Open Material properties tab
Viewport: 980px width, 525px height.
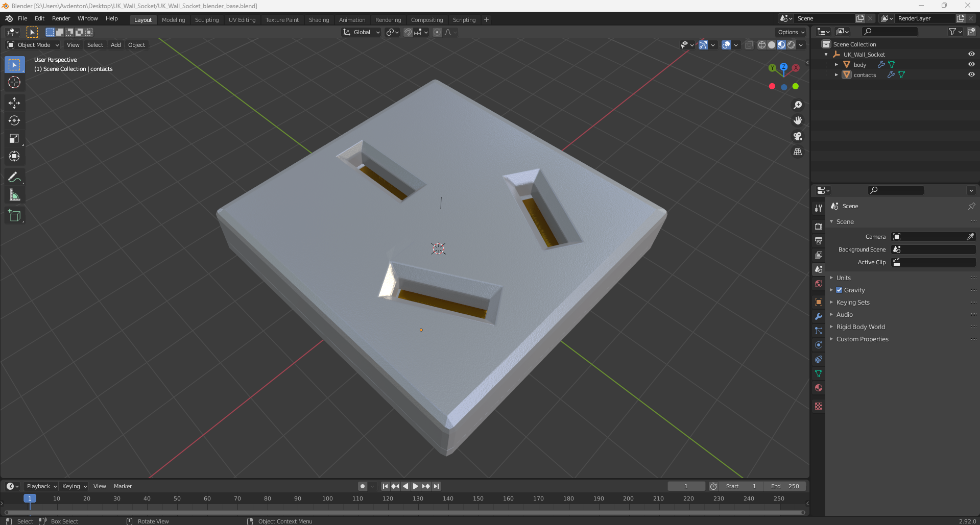pos(819,388)
